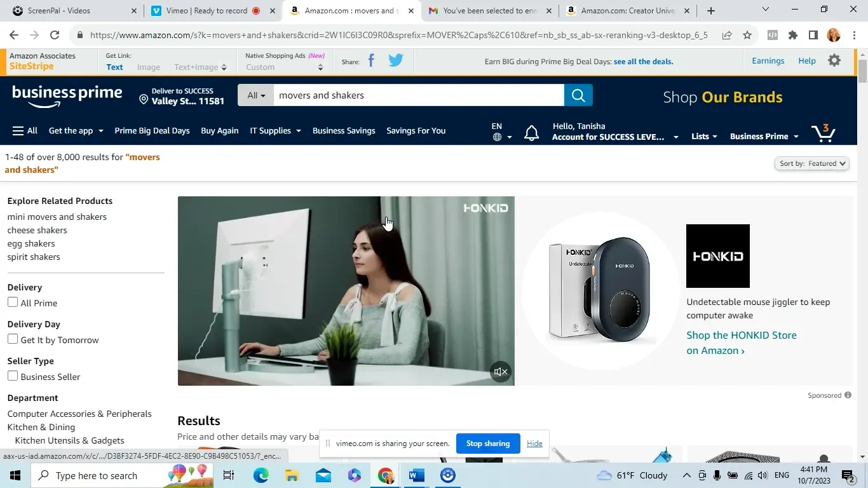Open notifications bell icon
The image size is (868, 488).
(x=532, y=133)
